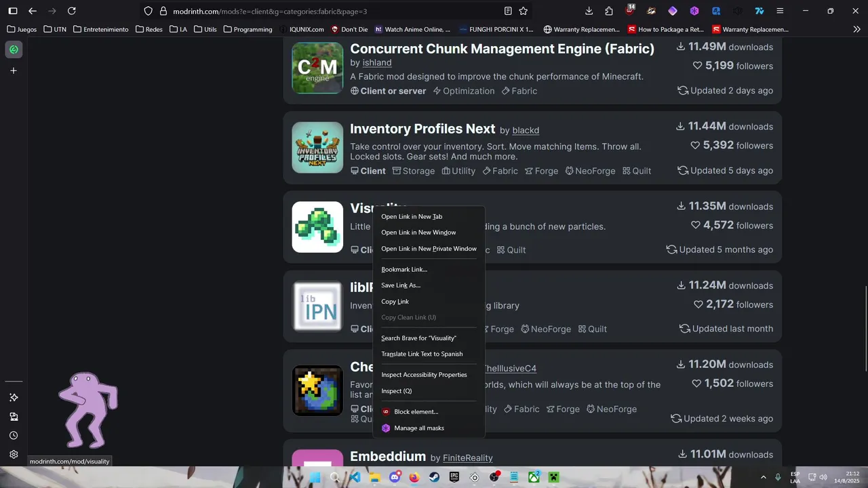Click the site security padlock icon
This screenshot has width=868, height=488.
tap(163, 11)
